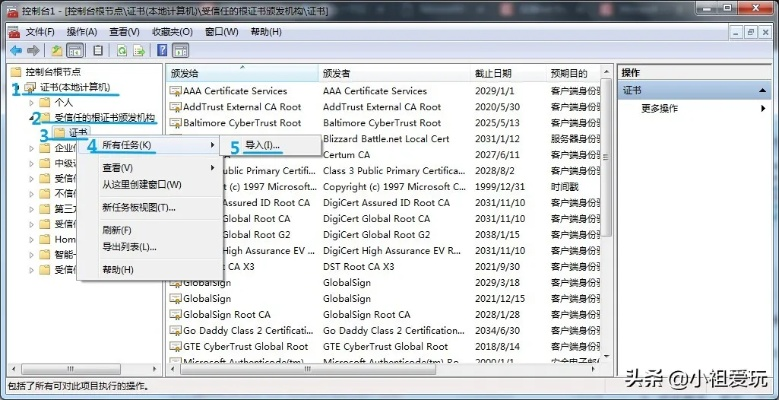Image resolution: width=779 pixels, height=400 pixels.
Task: Click the Baltimore CyberTrust Root certificate icon
Action: coord(175,123)
